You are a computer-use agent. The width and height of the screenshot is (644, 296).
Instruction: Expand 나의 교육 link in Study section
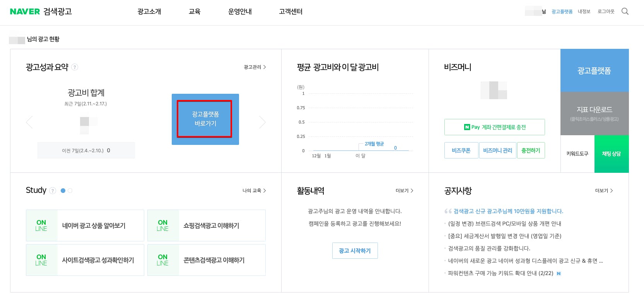pyautogui.click(x=254, y=191)
